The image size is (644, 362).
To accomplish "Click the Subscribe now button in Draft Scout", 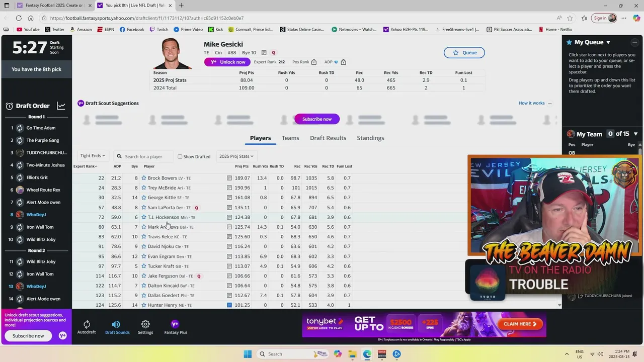I will 317,119.
